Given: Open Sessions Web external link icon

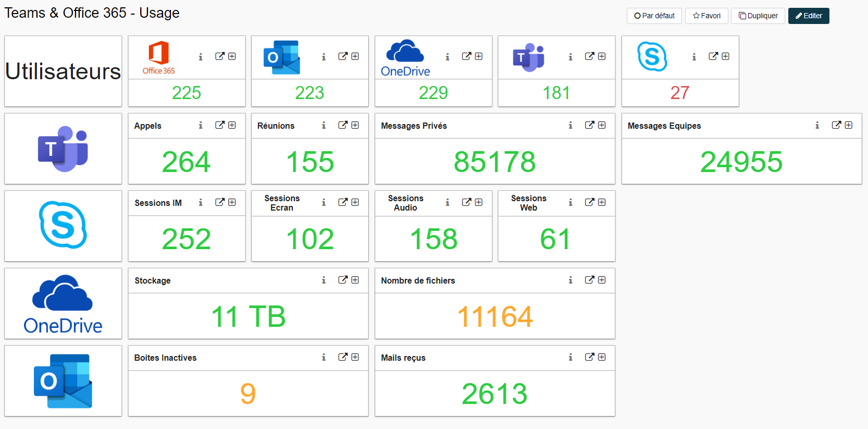Looking at the screenshot, I should tap(590, 202).
